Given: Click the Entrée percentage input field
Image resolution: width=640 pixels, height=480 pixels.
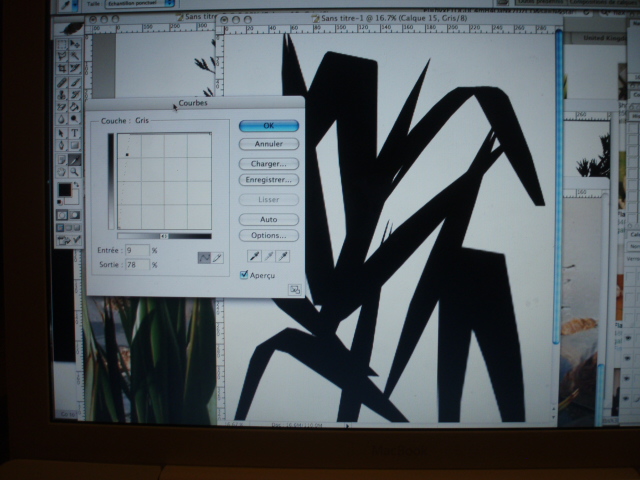Looking at the screenshot, I should pos(138,250).
